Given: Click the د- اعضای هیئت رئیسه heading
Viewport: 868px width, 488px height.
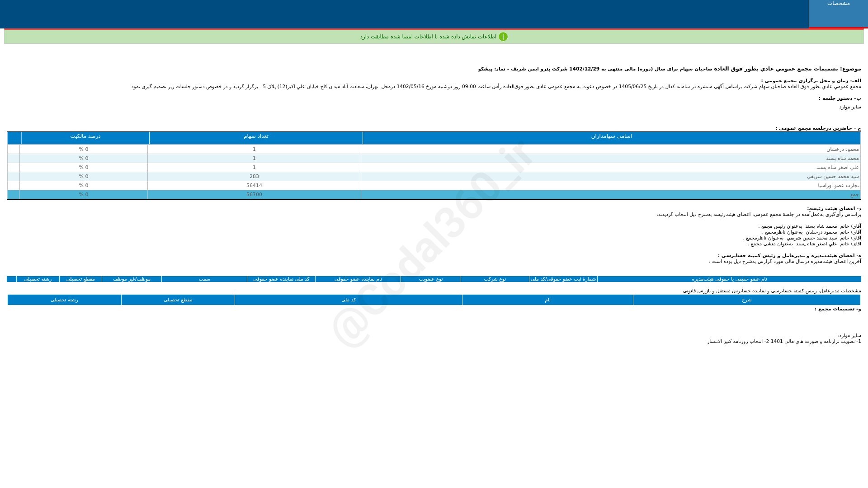Looking at the screenshot, I should coord(834,209).
